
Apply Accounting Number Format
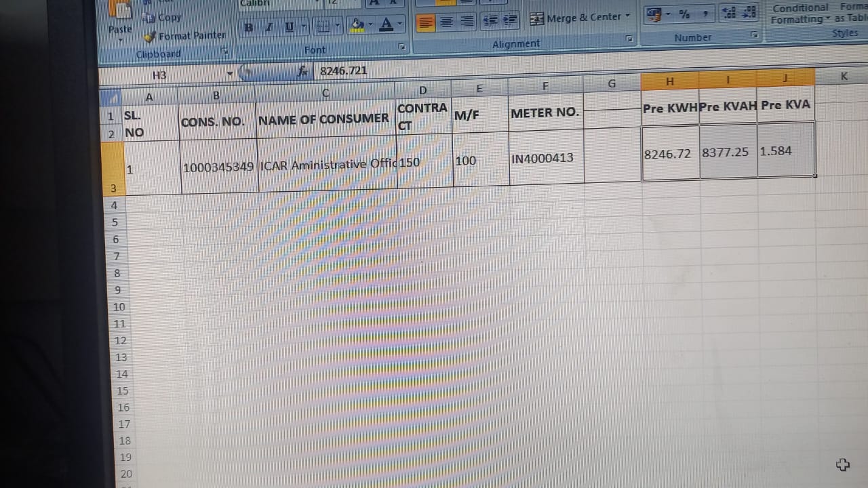pyautogui.click(x=654, y=14)
